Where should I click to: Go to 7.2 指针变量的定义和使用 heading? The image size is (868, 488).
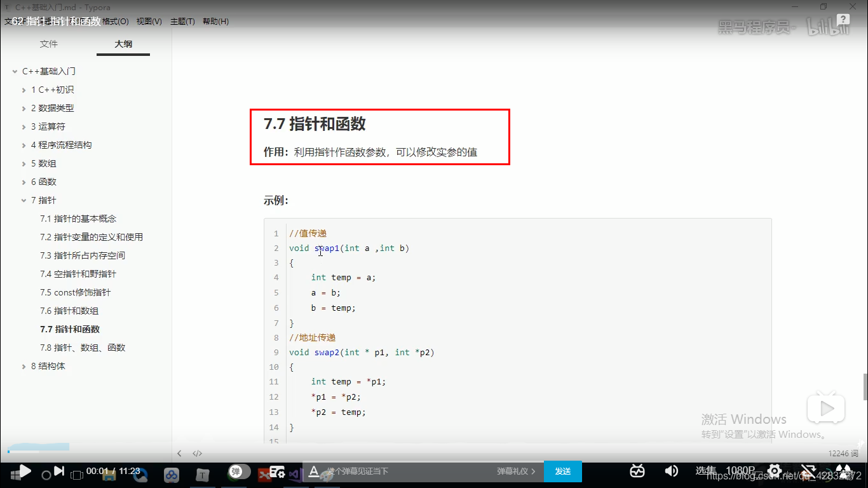point(92,237)
